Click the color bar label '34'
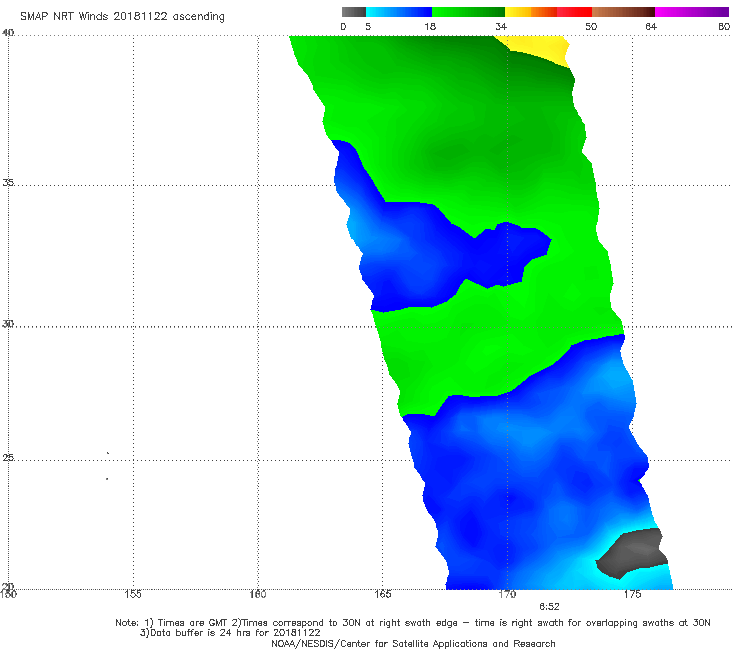 [501, 26]
